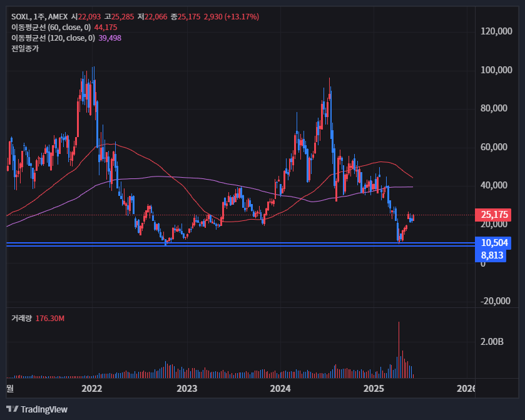The image size is (525, 420).
Task: Click the blue price line tag 8,813
Action: pyautogui.click(x=491, y=255)
